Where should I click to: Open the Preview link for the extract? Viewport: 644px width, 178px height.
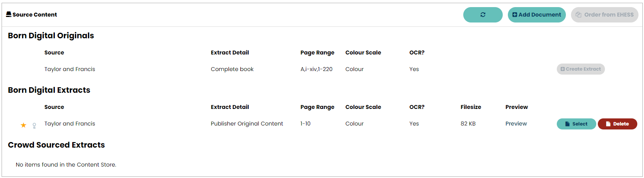click(x=516, y=124)
